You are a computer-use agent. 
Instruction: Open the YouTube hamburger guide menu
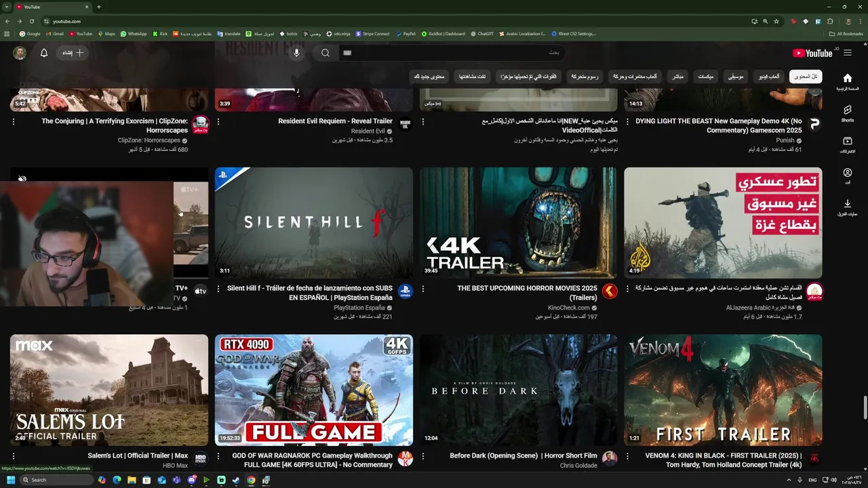[x=848, y=53]
